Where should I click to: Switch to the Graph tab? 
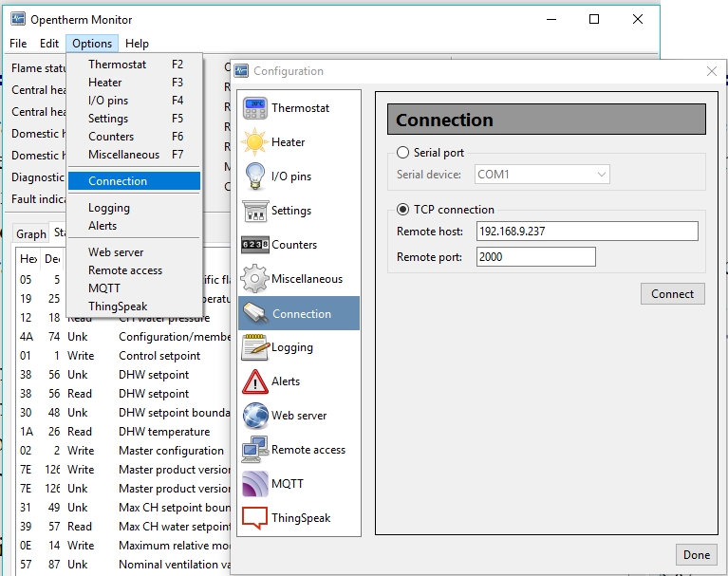pos(31,234)
